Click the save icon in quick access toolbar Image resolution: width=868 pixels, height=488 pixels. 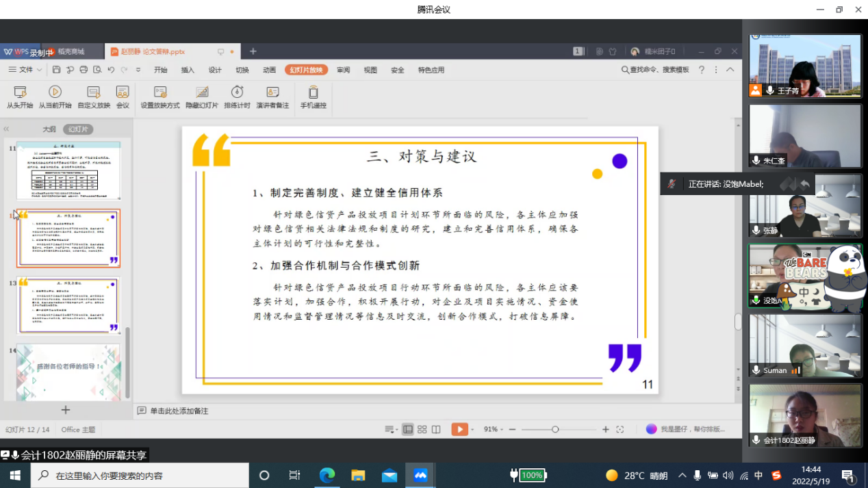pyautogui.click(x=57, y=70)
